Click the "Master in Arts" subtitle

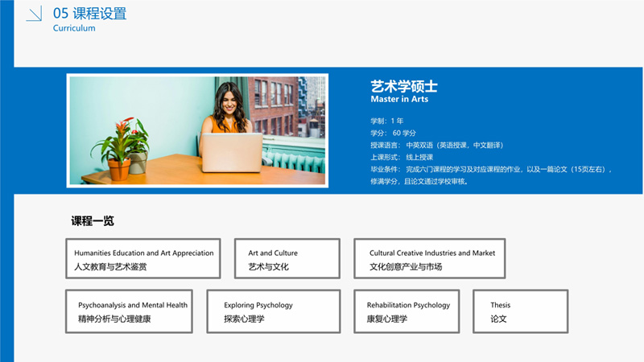click(399, 100)
